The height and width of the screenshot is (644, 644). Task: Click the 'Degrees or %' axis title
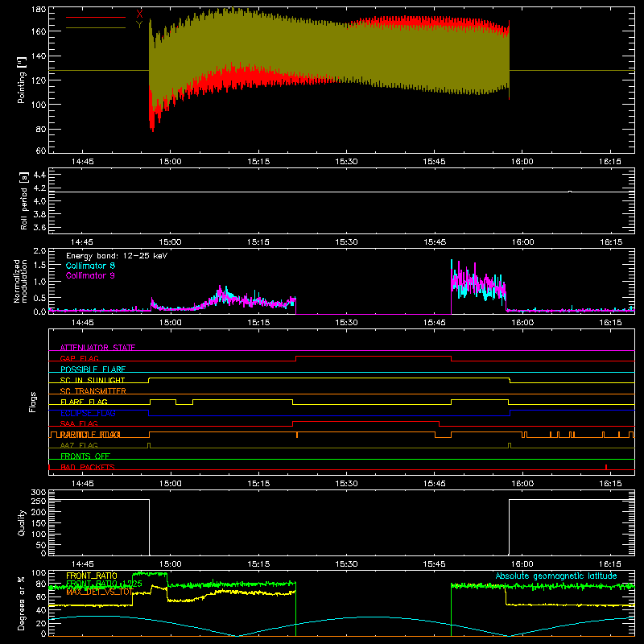[x=22, y=604]
